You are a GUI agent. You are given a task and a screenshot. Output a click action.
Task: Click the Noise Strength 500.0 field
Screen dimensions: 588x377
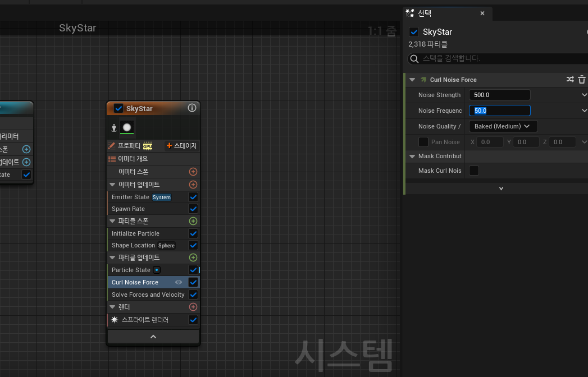point(499,95)
